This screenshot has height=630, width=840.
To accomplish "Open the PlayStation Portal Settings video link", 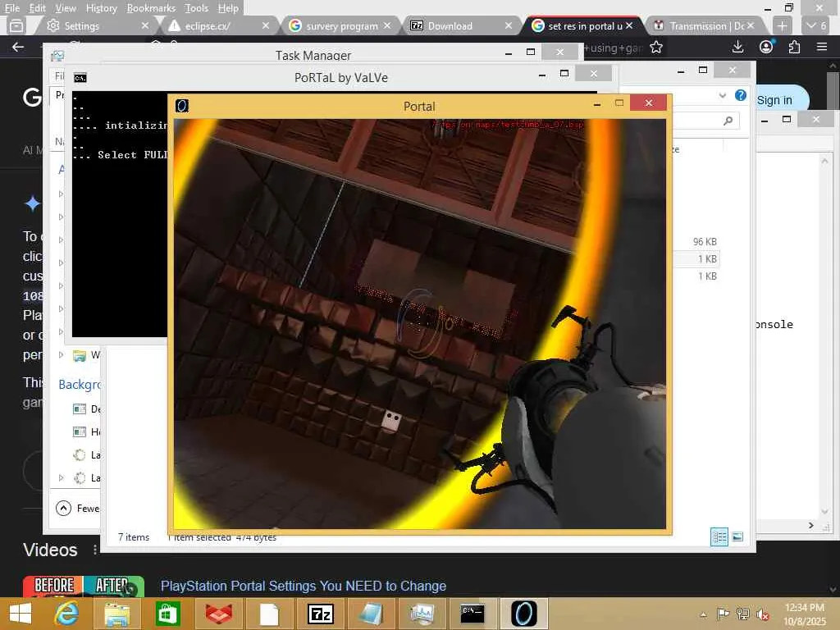I will (x=304, y=586).
